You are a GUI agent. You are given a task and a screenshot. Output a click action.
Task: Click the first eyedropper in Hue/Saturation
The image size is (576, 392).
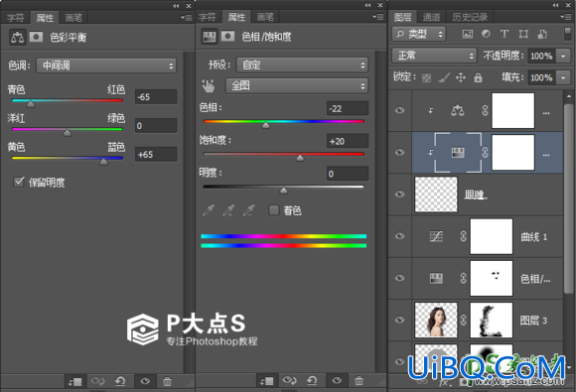click(209, 210)
